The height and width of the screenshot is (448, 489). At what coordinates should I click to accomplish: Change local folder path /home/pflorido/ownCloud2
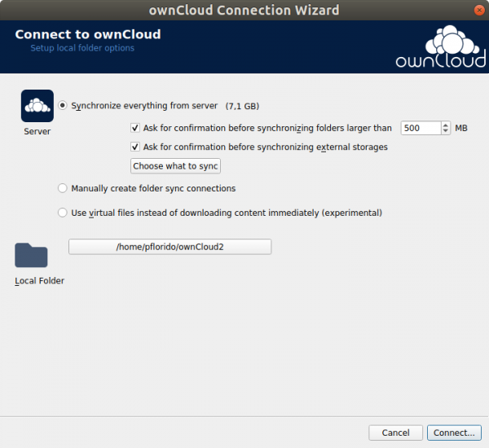[170, 247]
